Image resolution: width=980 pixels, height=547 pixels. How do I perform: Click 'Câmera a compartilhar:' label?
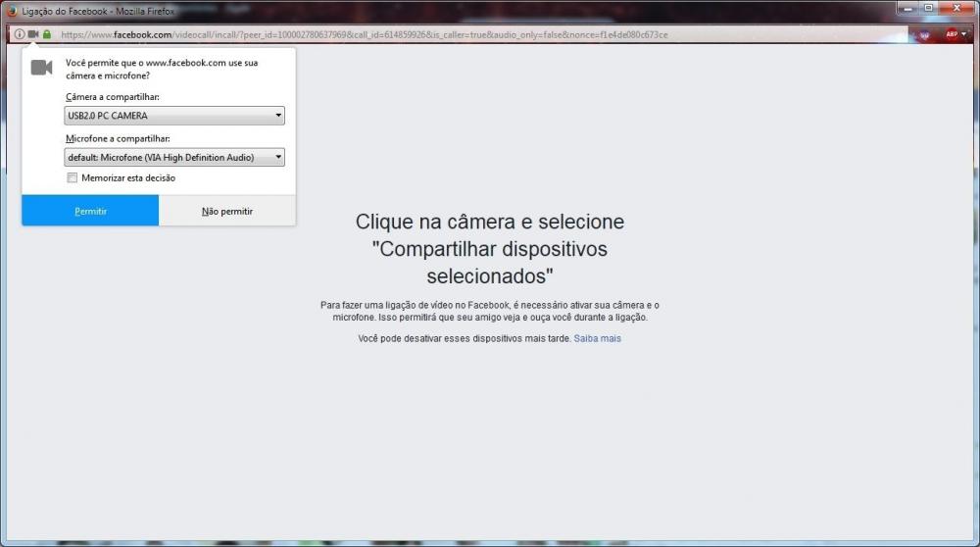tap(113, 97)
